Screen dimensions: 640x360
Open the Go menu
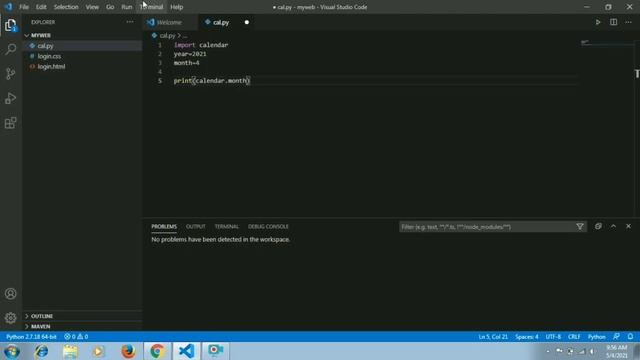pyautogui.click(x=110, y=7)
